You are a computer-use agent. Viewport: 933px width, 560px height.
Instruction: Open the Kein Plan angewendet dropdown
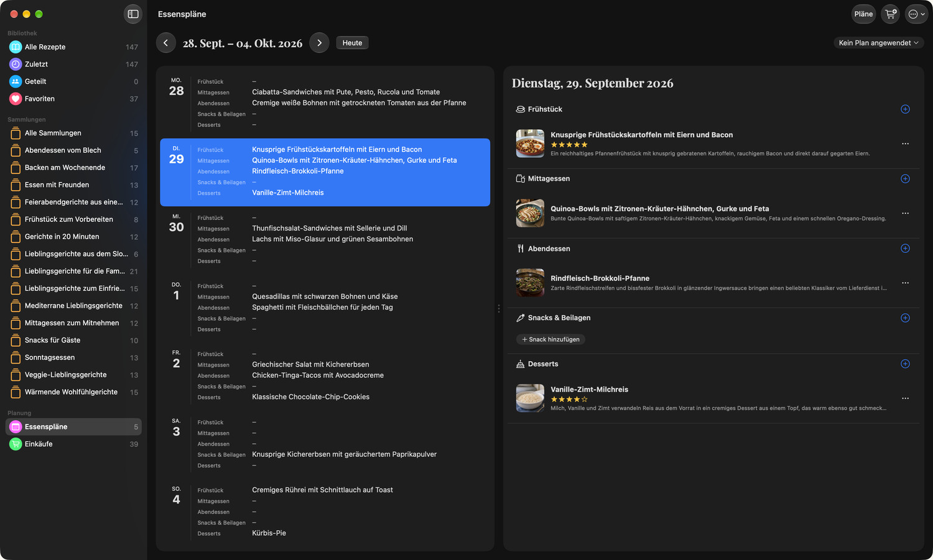tap(878, 43)
